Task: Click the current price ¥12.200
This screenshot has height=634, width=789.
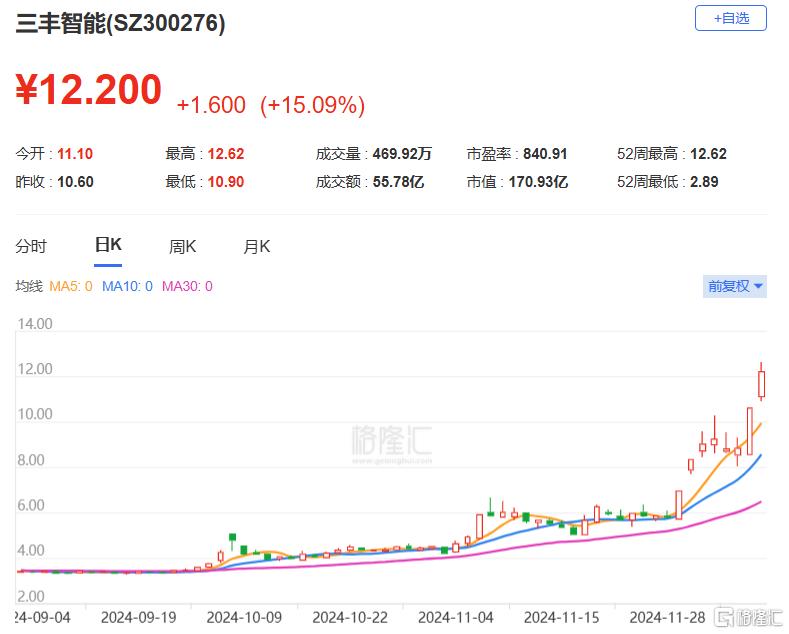Action: pos(89,90)
